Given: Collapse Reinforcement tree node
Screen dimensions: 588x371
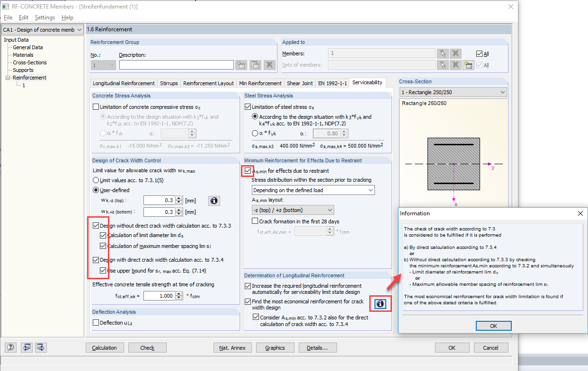Looking at the screenshot, I should pyautogui.click(x=8, y=78).
